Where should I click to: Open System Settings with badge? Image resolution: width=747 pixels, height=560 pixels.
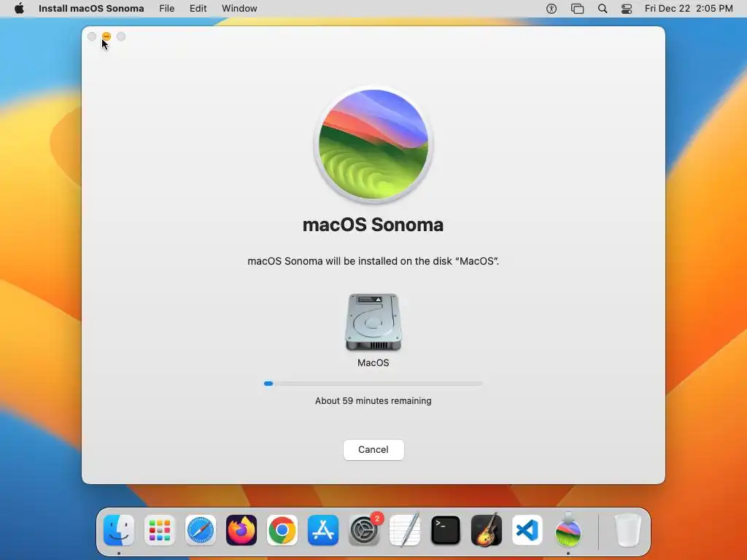tap(364, 530)
